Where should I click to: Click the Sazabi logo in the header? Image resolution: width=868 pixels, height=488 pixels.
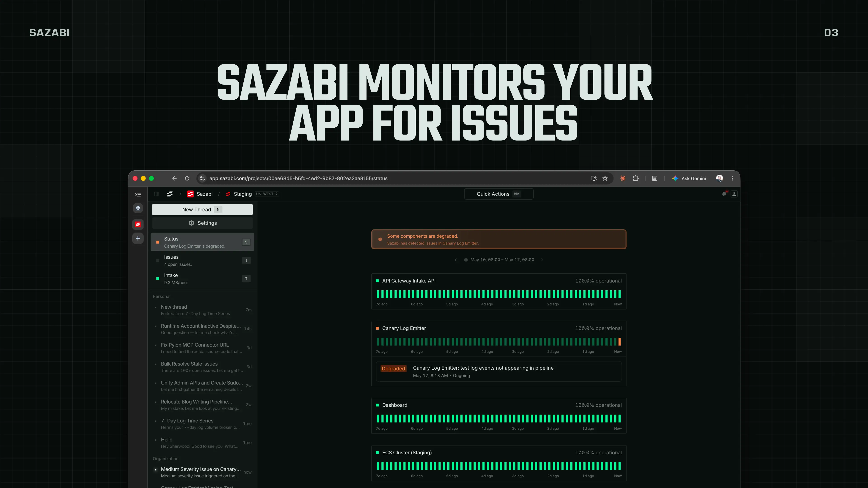170,194
